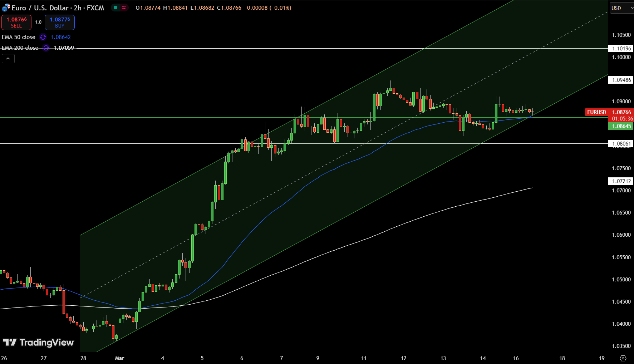Click the high price H1.08841 value
The width and height of the screenshot is (634, 364).
point(175,8)
